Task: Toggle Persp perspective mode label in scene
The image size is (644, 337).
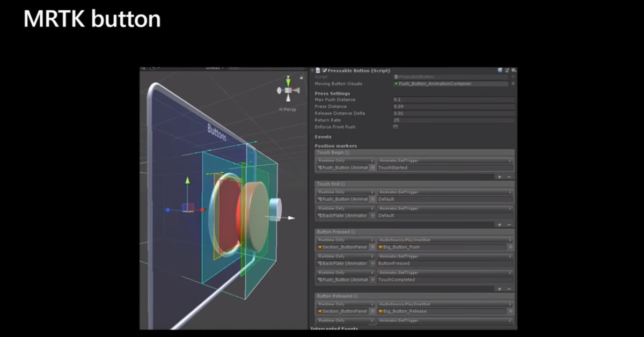Action: (x=288, y=109)
